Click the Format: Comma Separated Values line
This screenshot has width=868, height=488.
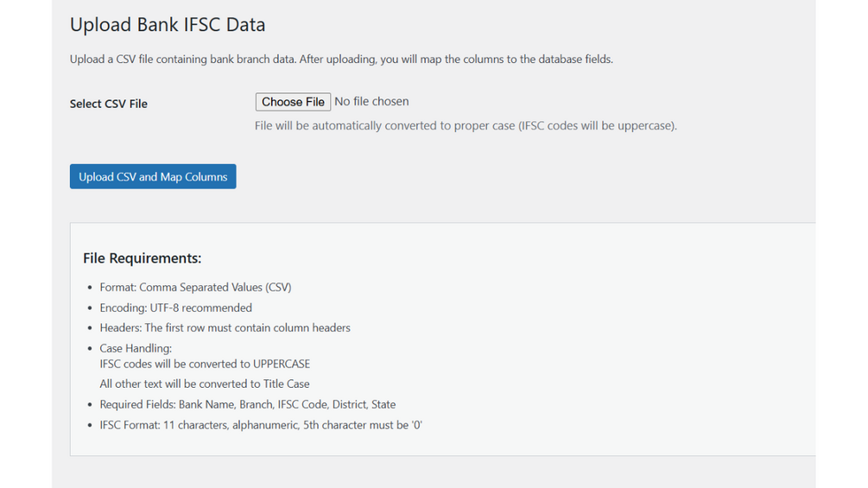point(195,287)
